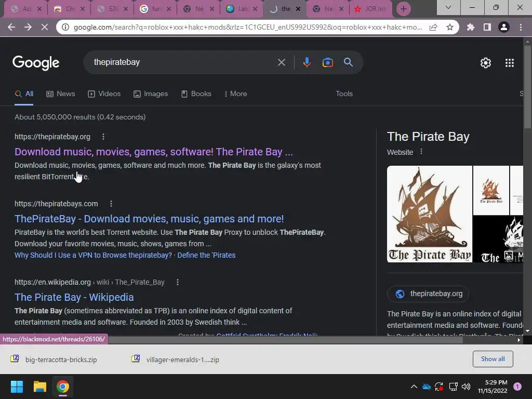The width and height of the screenshot is (532, 399).
Task: Click the Chrome taskbar icon
Action: click(63, 387)
